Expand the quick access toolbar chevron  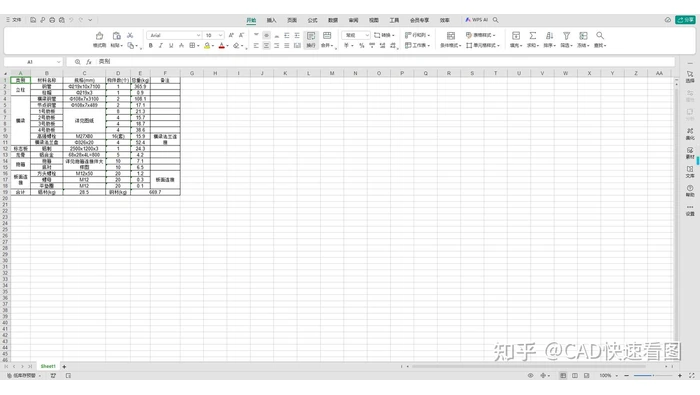coord(90,20)
